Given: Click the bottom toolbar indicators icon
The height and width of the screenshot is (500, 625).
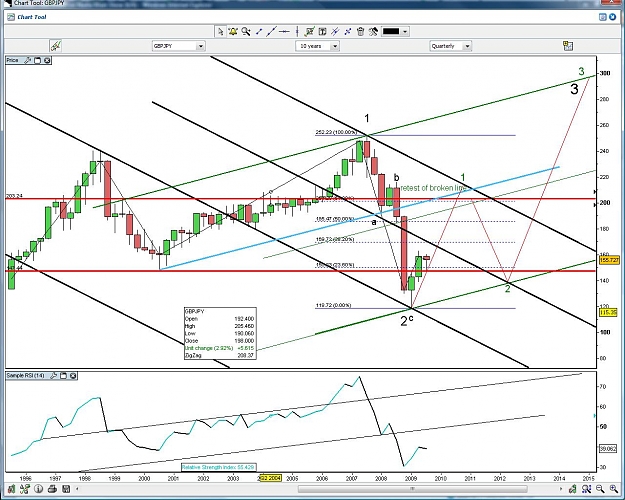Looking at the screenshot, I should pyautogui.click(x=24, y=488).
